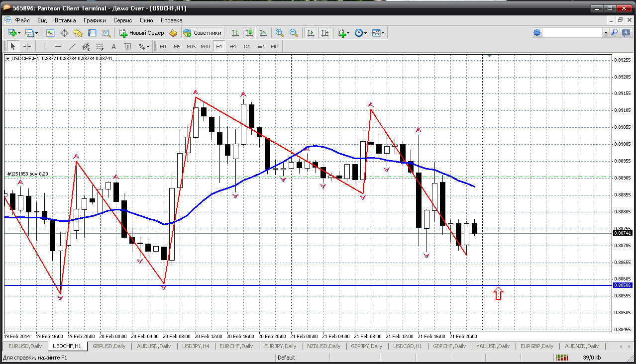Switch to the USDCAD,H1 chart tab
Screen dimensions: 636x364
[x=408, y=346]
